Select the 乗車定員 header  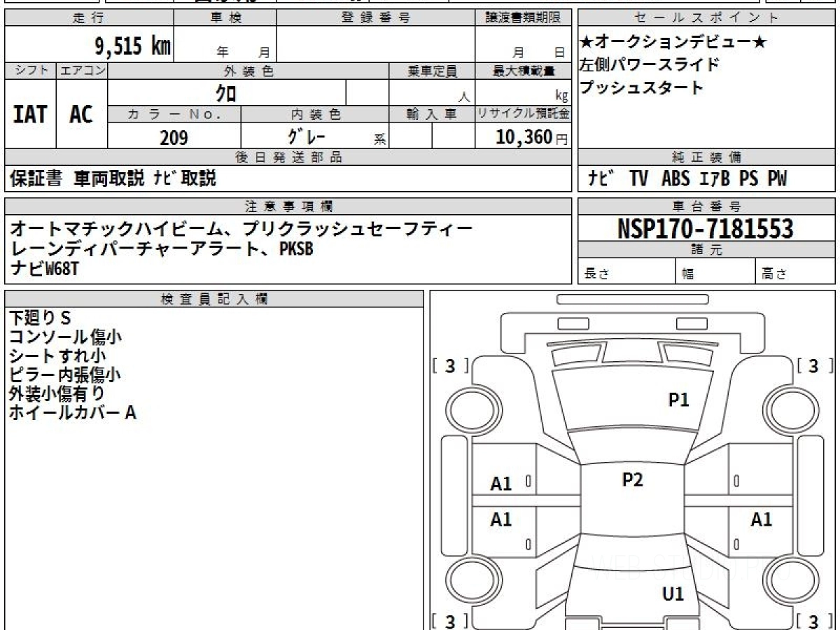pyautogui.click(x=432, y=71)
